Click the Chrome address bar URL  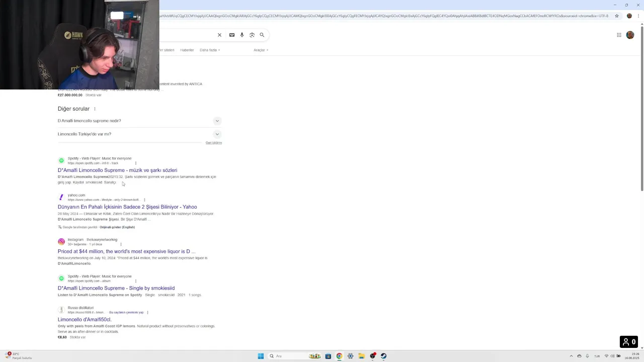coord(383,16)
